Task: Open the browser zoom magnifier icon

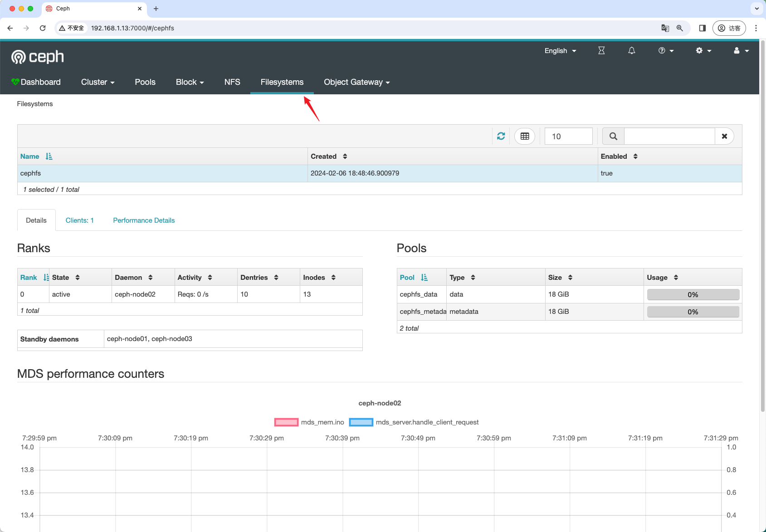Action: (x=679, y=28)
